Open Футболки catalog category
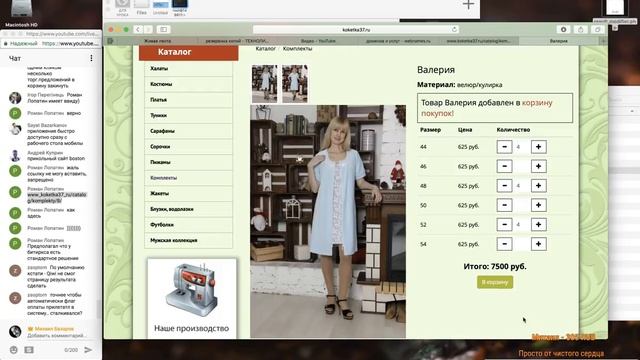The width and height of the screenshot is (640, 360). click(188, 225)
